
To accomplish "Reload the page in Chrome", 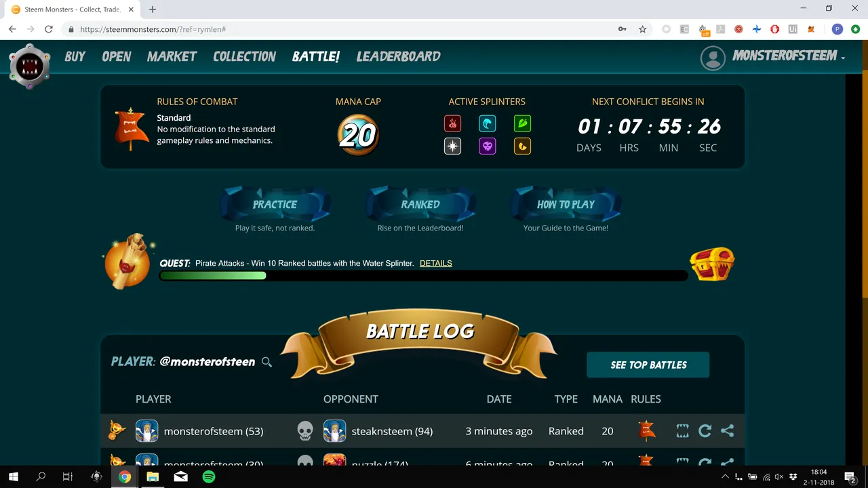I will pos(49,29).
